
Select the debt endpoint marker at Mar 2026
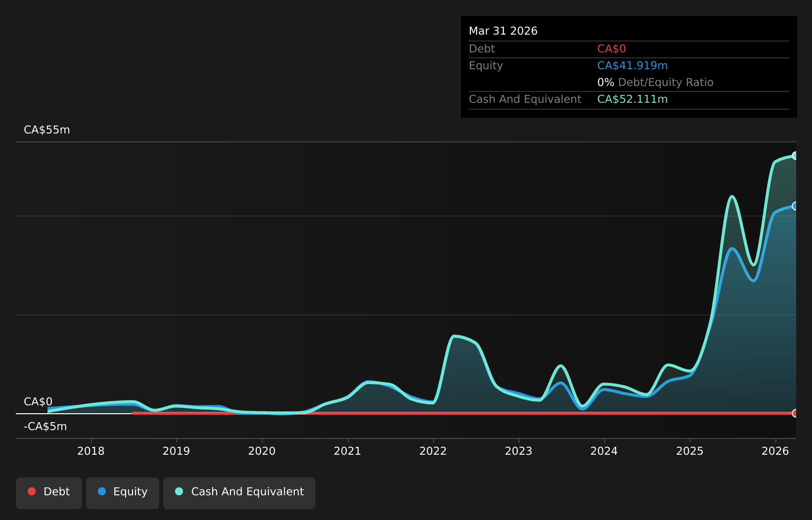point(795,413)
